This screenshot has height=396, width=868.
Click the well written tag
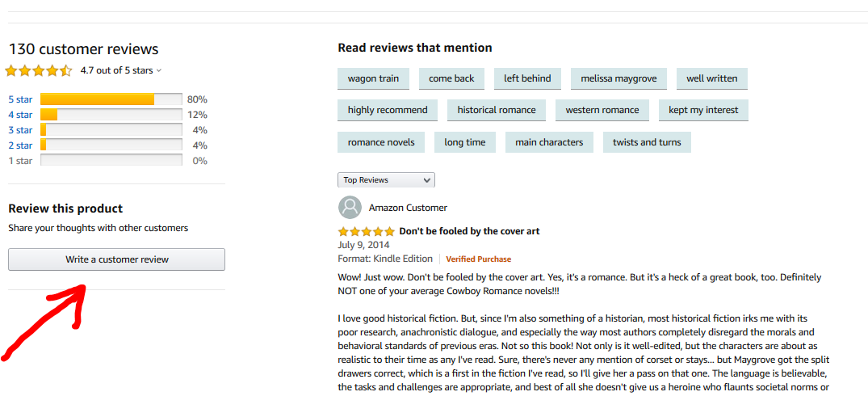(x=712, y=78)
